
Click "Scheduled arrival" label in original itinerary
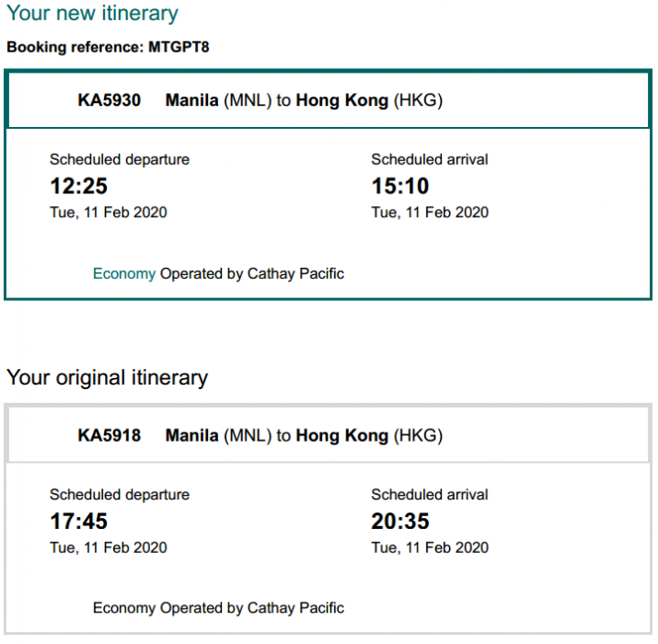pyautogui.click(x=430, y=494)
